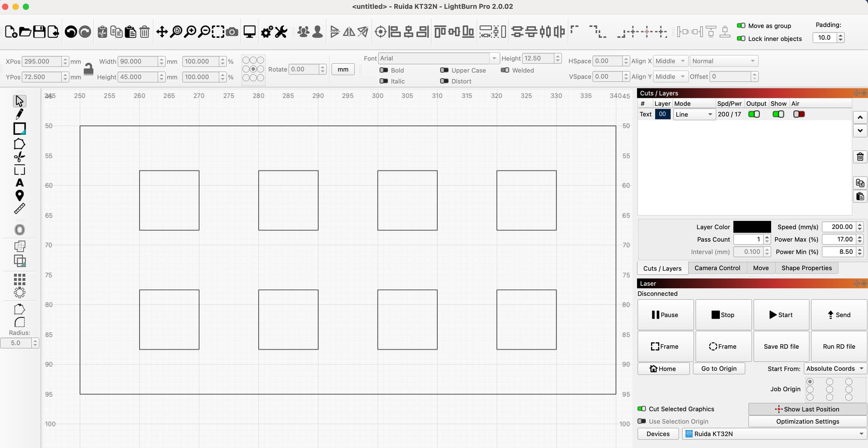Open the Shape Properties tab

[806, 268]
